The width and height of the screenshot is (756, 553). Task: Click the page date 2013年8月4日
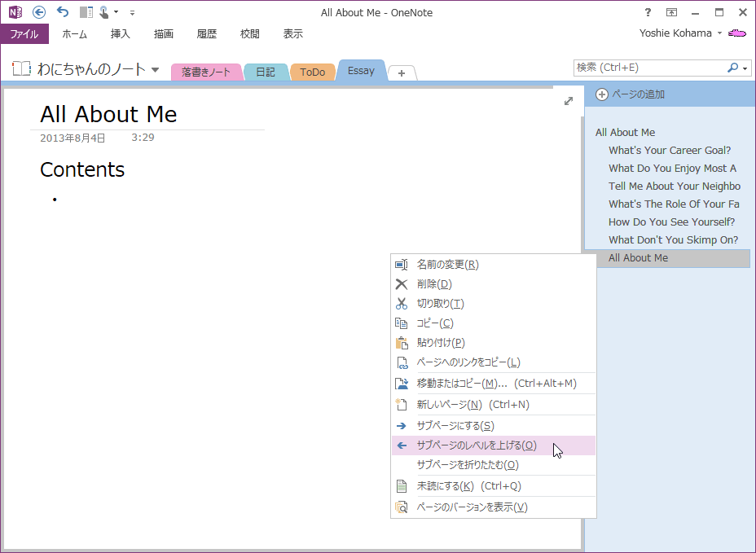[x=73, y=138]
